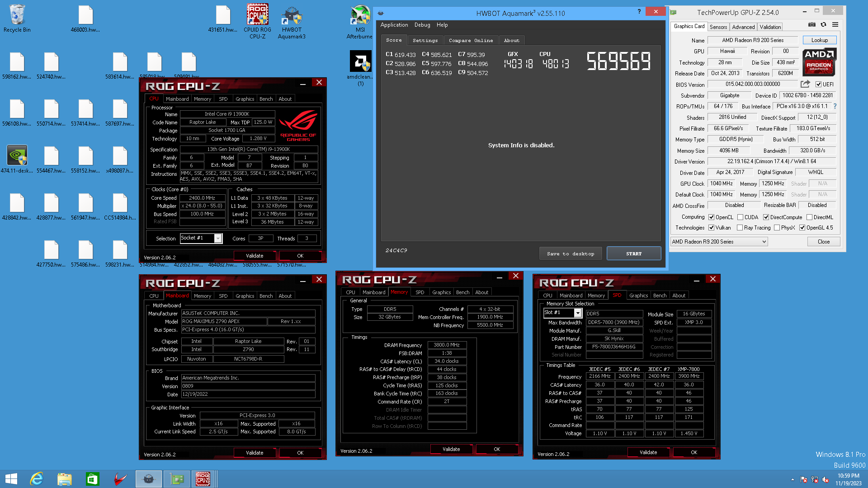The image size is (868, 488).
Task: Toggle the Ray Tracing checkbox
Action: [740, 228]
